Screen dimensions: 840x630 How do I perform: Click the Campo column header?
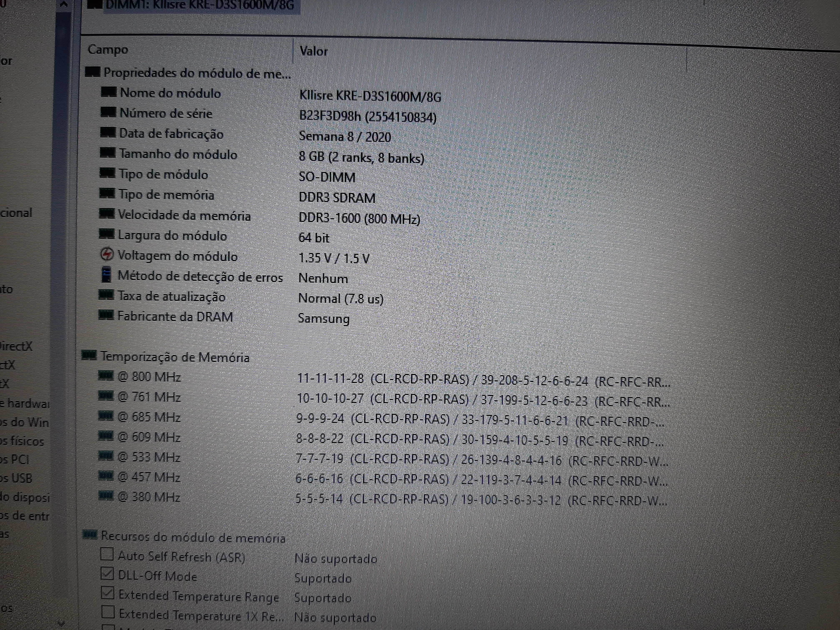pos(108,50)
